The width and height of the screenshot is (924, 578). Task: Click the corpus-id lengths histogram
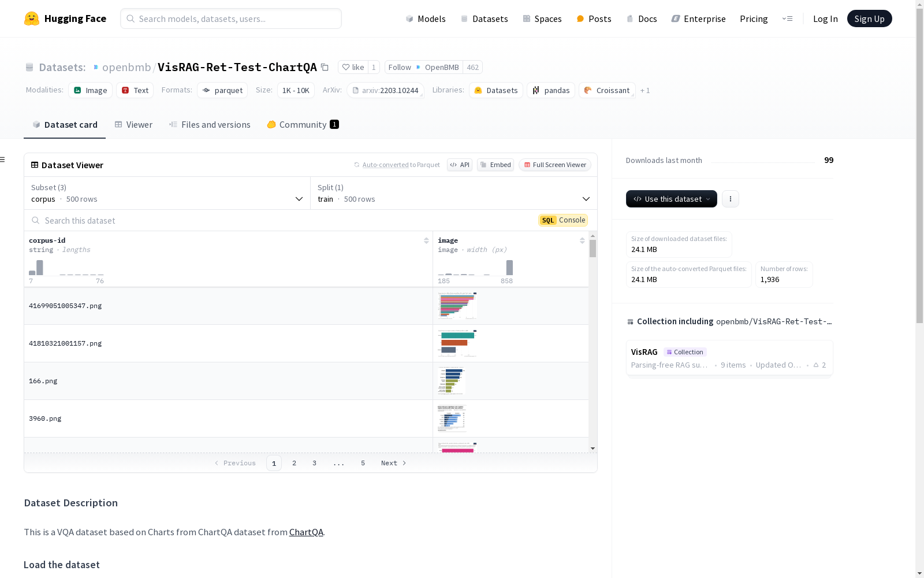66,267
